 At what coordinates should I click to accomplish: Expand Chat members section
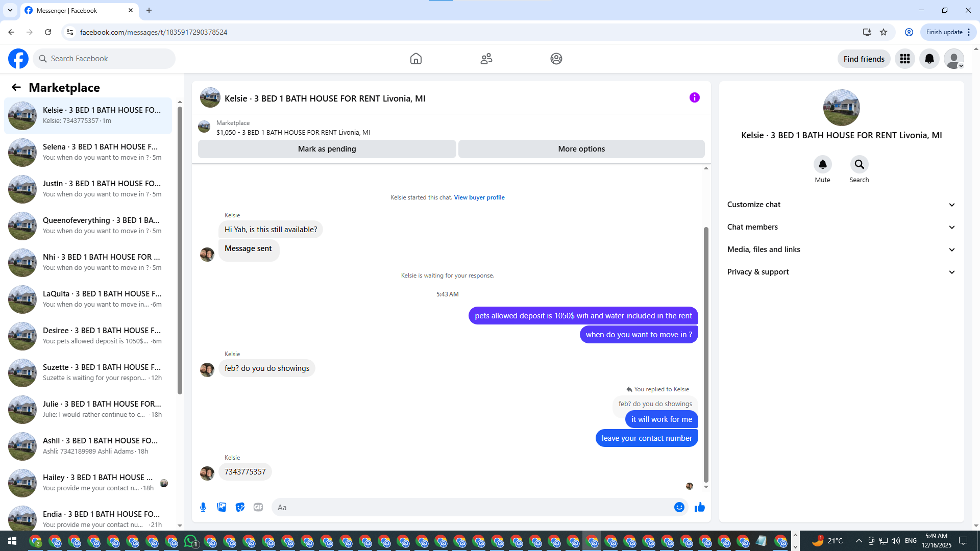pyautogui.click(x=841, y=227)
